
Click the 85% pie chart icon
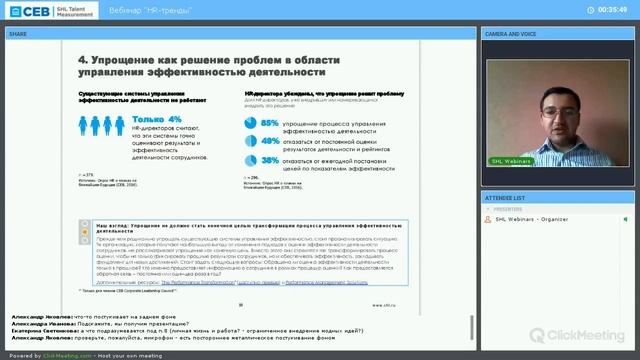coord(250,123)
